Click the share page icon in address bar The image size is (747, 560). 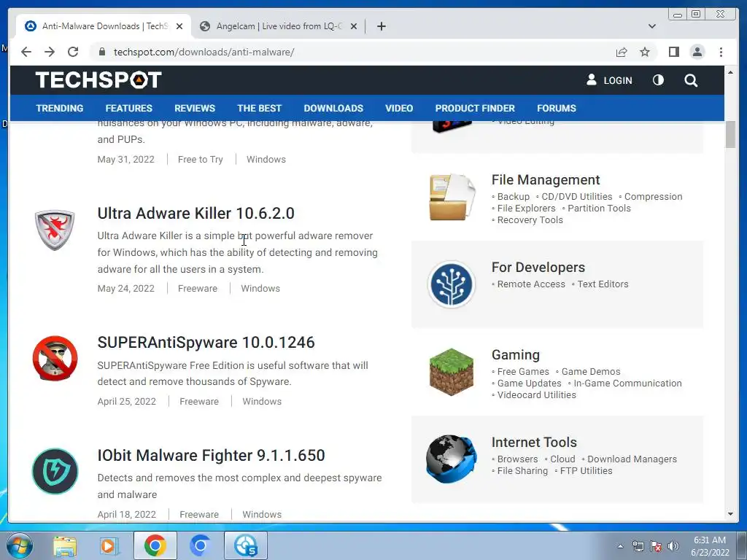click(x=622, y=52)
